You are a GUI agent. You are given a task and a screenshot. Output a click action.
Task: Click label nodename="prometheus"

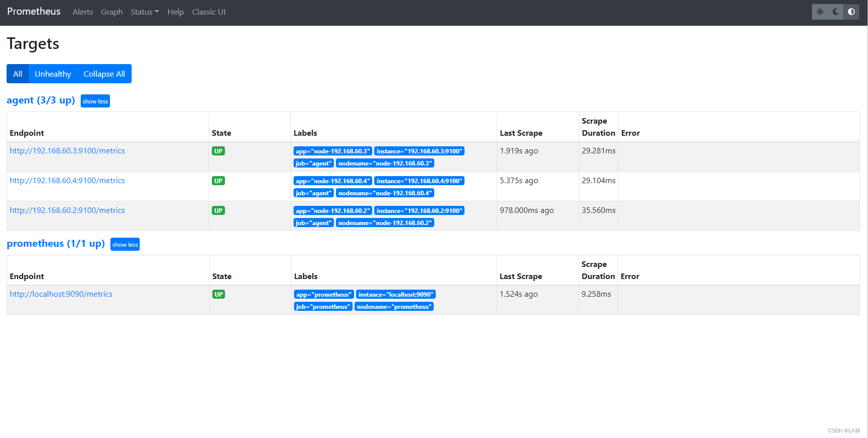(394, 306)
